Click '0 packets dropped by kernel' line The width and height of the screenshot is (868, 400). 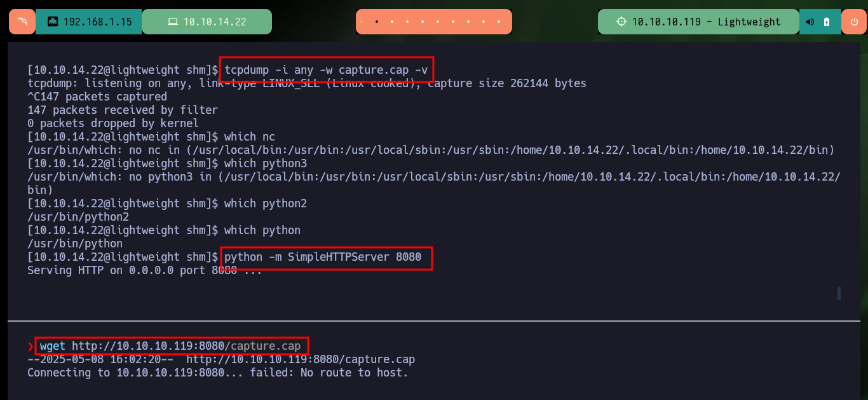(113, 123)
